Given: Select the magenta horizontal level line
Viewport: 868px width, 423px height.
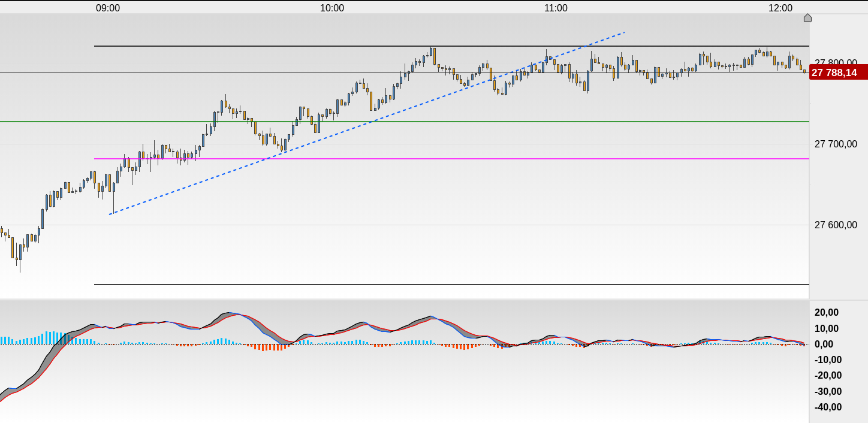Looking at the screenshot, I should coord(451,159).
